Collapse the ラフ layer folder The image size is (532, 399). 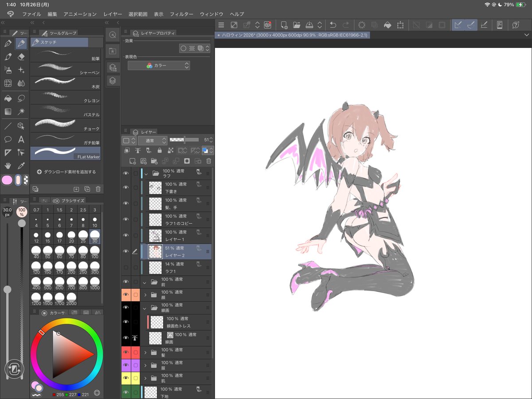[145, 173]
